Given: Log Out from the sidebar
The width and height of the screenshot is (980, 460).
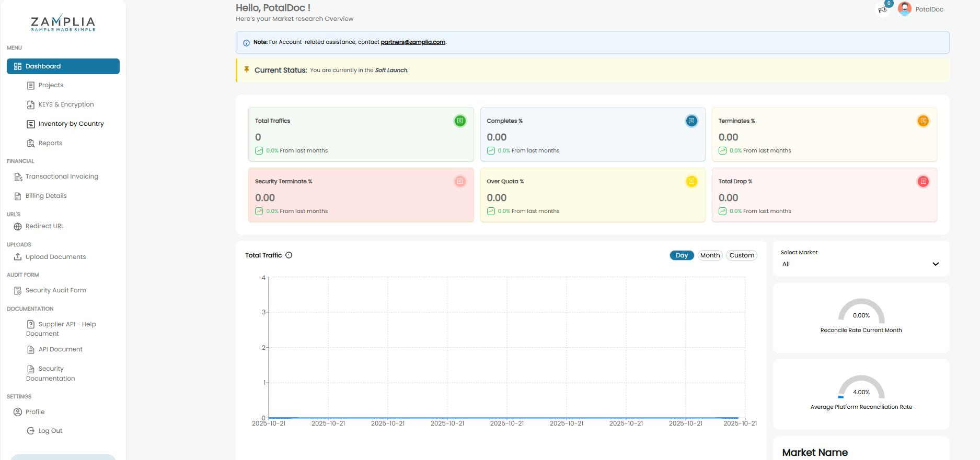Looking at the screenshot, I should tap(50, 431).
